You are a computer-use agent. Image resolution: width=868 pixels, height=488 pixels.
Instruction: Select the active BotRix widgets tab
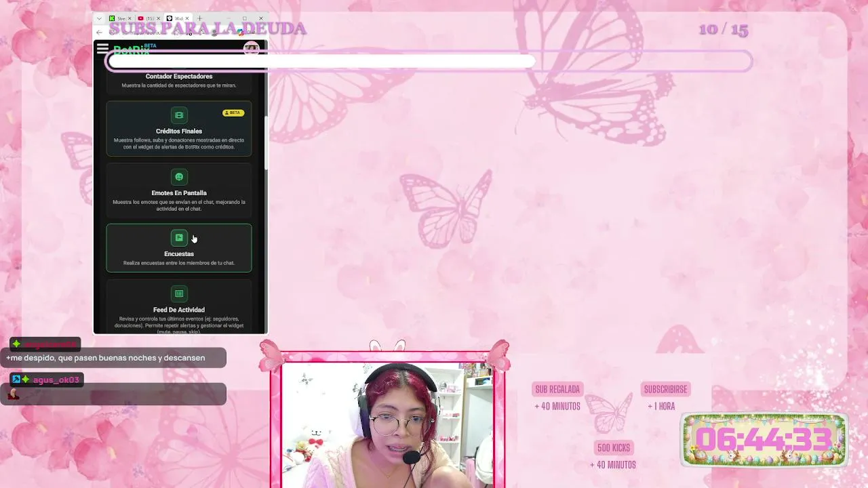[178, 18]
